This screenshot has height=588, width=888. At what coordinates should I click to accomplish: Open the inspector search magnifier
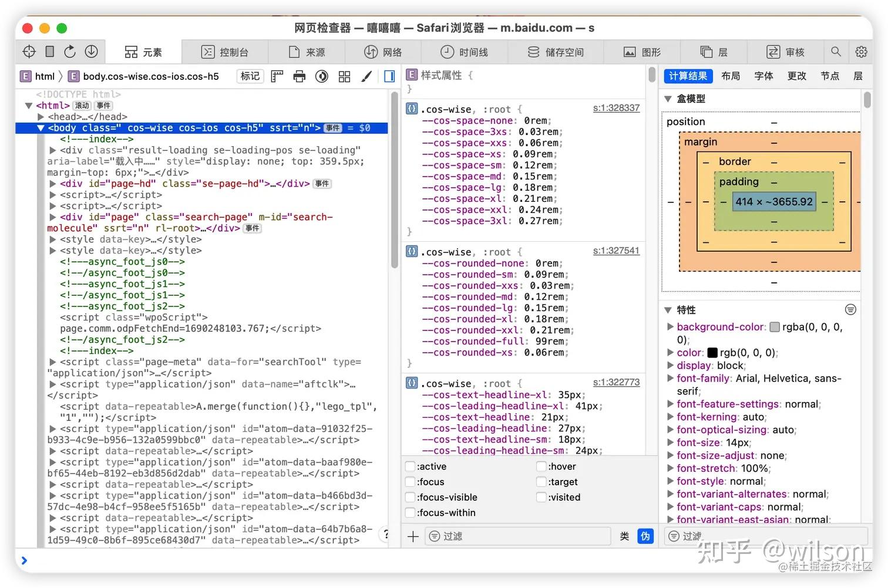click(x=836, y=52)
